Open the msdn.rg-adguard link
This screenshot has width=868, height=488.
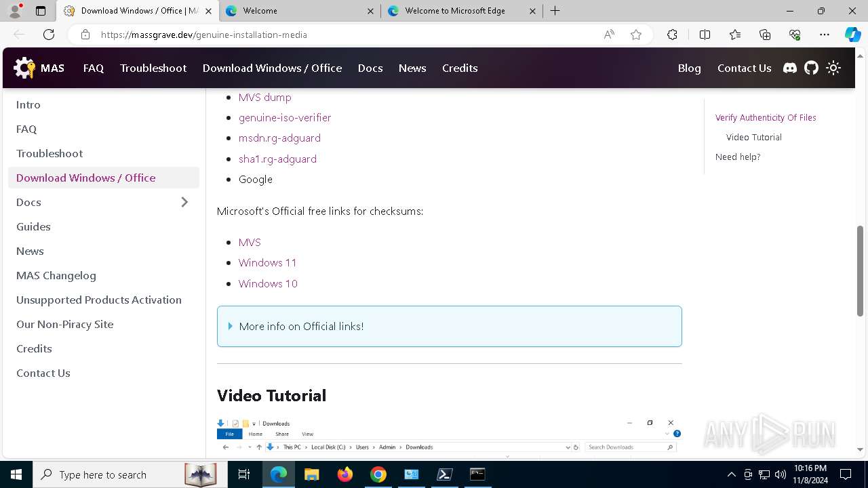(279, 138)
